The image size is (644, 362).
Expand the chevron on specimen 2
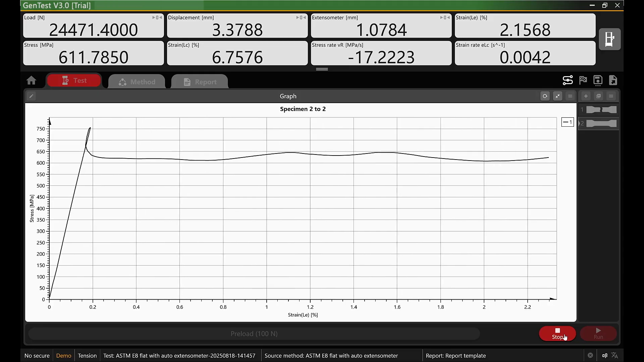click(x=579, y=123)
